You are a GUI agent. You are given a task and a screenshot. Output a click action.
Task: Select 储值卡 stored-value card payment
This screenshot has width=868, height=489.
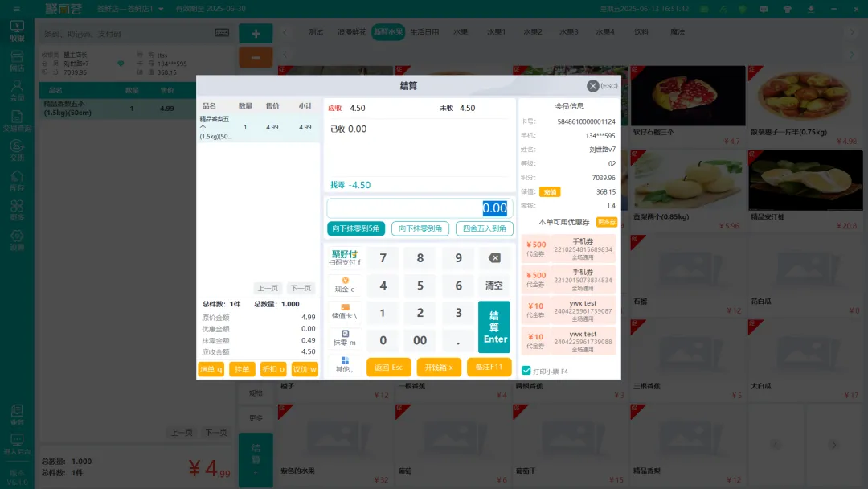coord(345,312)
